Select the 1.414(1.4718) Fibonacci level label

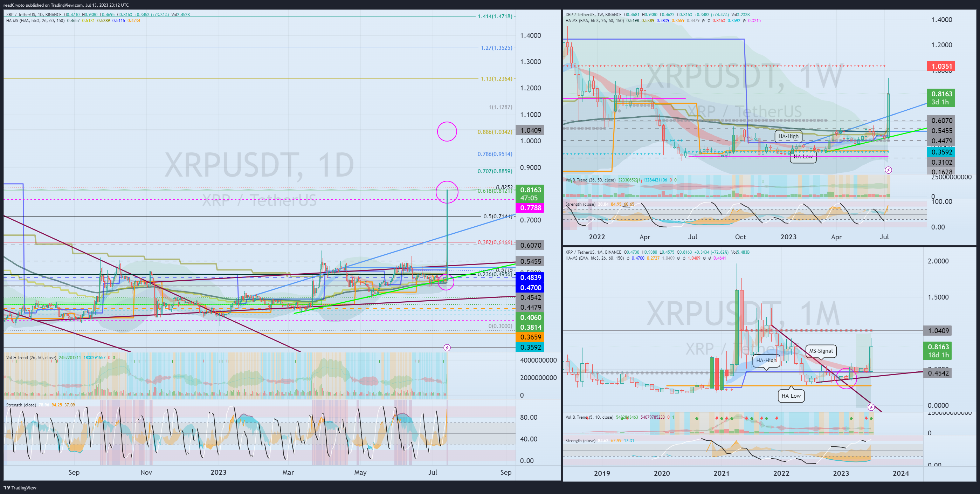495,16
